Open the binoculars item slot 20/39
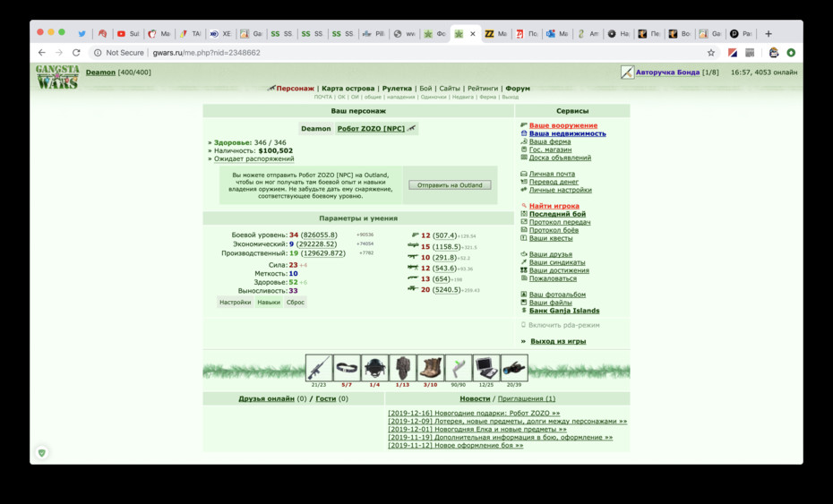The image size is (833, 504). (514, 368)
